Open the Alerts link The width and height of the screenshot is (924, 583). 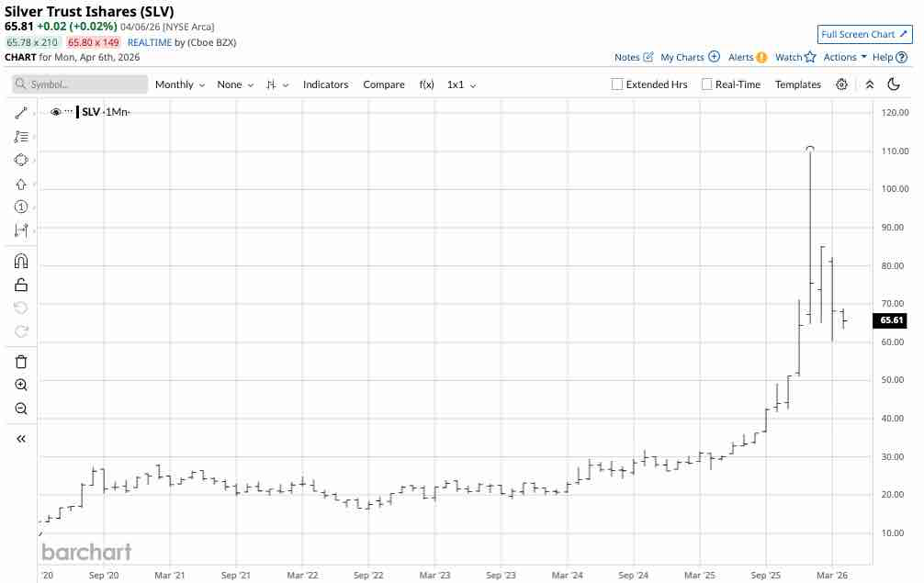748,57
